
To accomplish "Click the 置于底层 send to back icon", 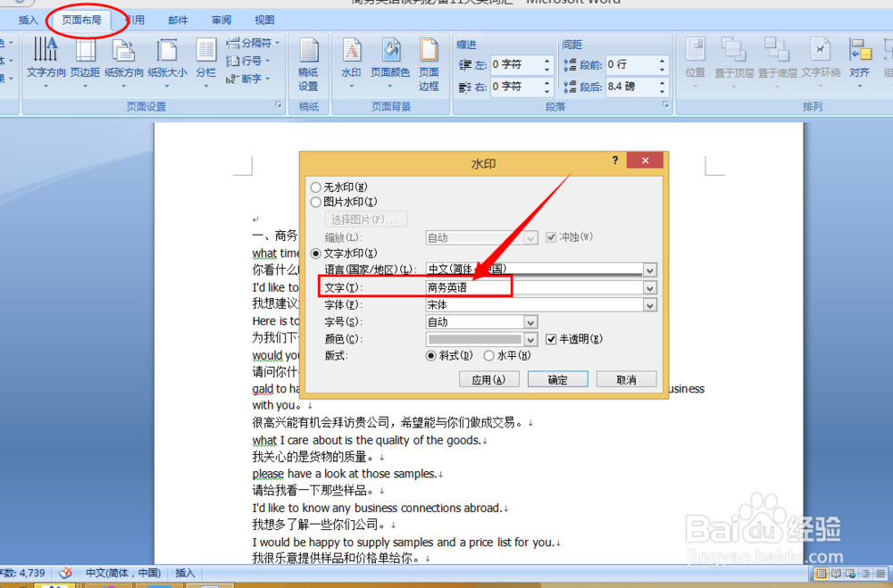I will pyautogui.click(x=778, y=62).
